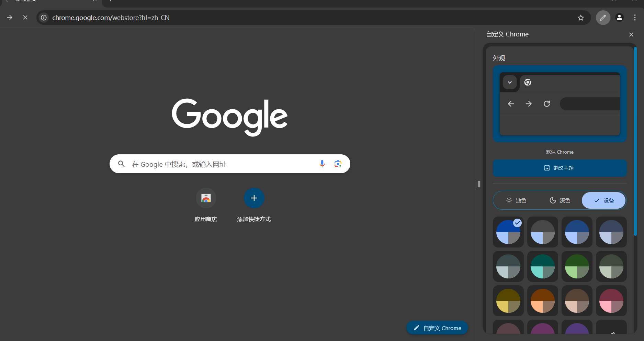Bookmark this page with the star icon
Image resolution: width=644 pixels, height=341 pixels.
pyautogui.click(x=580, y=18)
